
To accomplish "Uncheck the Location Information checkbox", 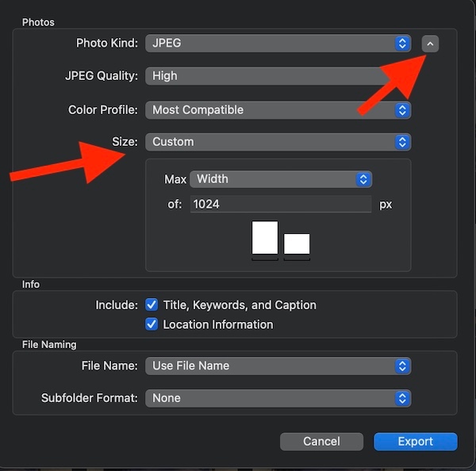I will (153, 324).
